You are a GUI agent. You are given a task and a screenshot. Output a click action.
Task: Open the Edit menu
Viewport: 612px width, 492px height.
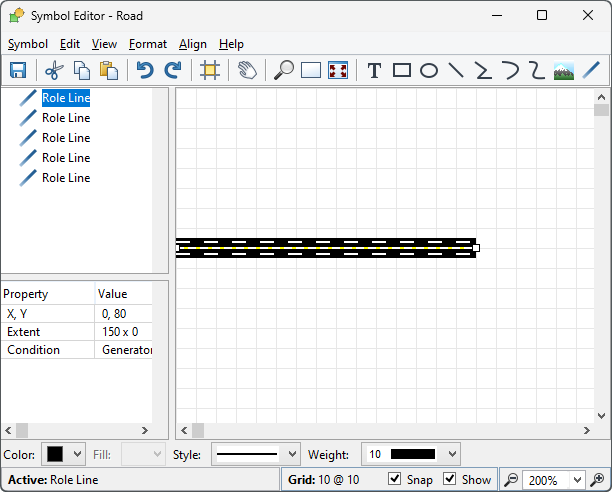70,44
